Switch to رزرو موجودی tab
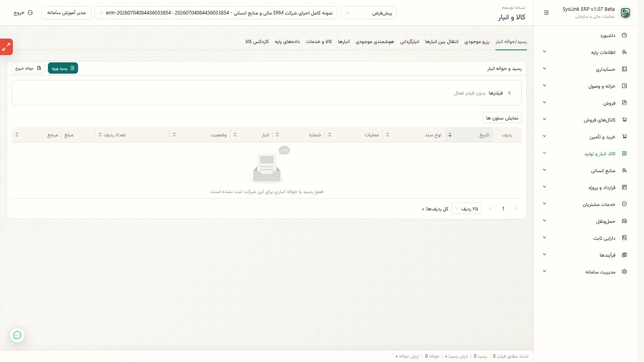 (x=477, y=42)
